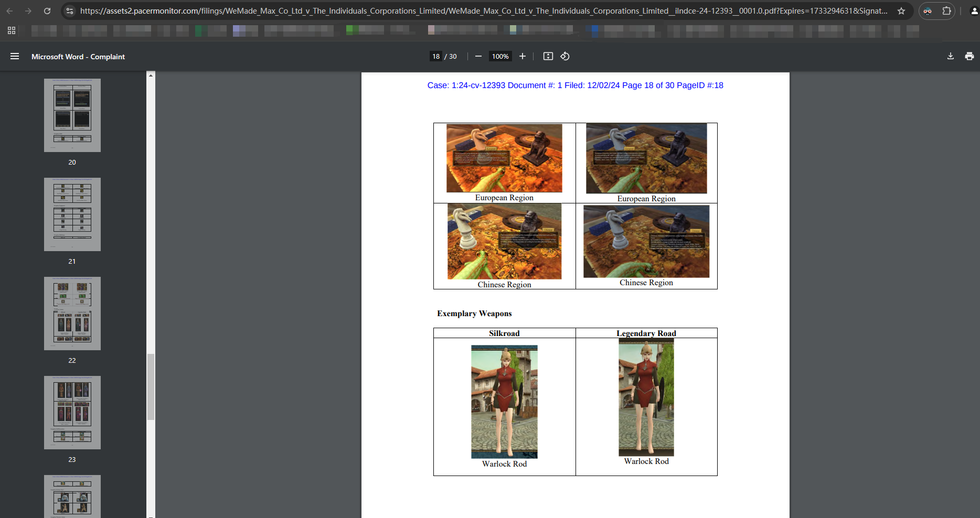Screen dimensions: 980x518
Task: Open the zoom percentage control
Action: pos(500,56)
